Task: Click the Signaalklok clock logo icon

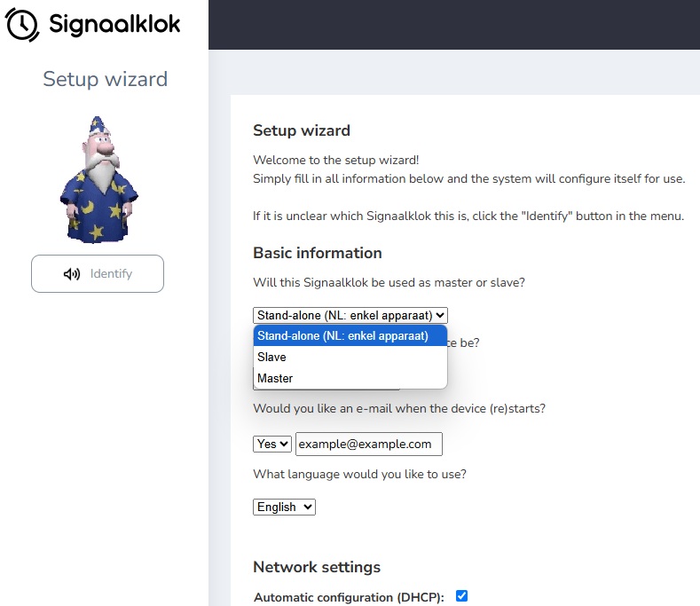Action: coord(23,24)
